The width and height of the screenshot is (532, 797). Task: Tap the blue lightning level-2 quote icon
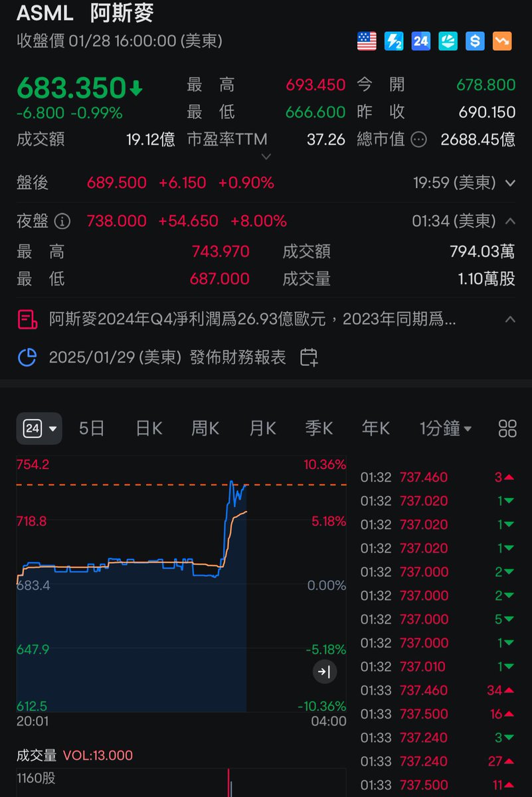click(x=394, y=41)
